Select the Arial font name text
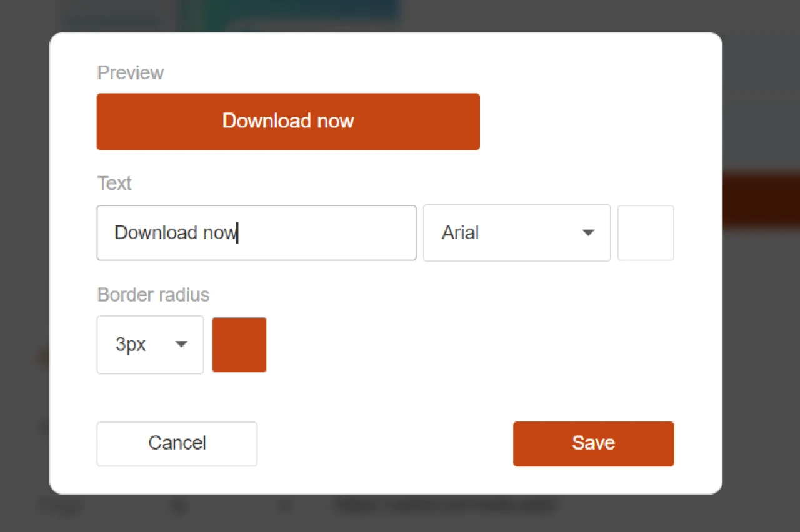Image resolution: width=800 pixels, height=532 pixels. click(x=460, y=232)
